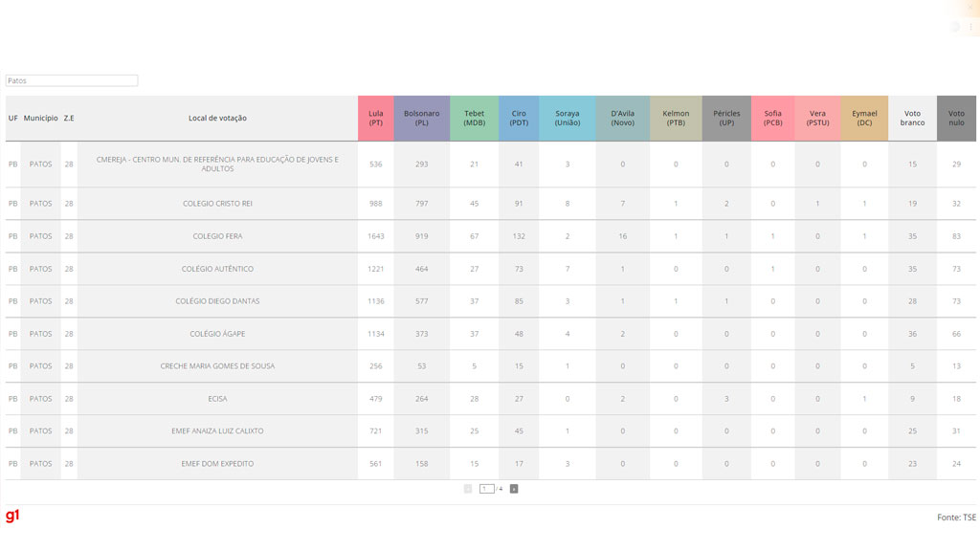Click the Ciro (PDT) column header

(x=519, y=119)
